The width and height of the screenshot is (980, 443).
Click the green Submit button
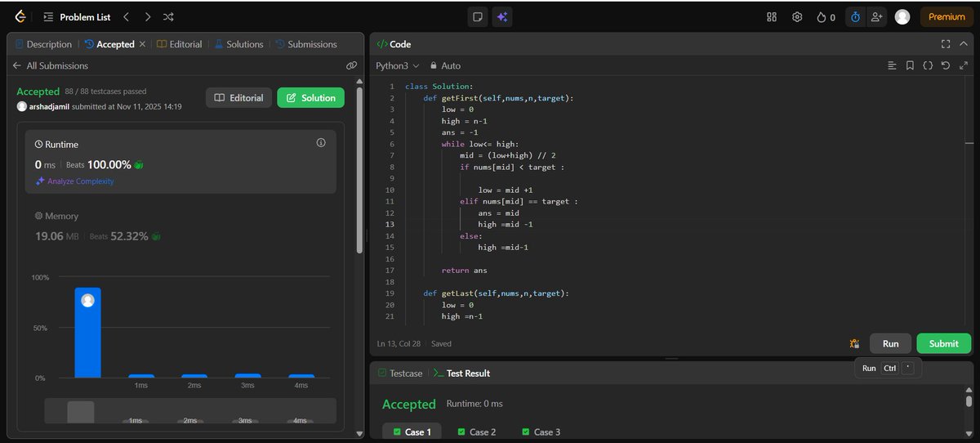943,343
